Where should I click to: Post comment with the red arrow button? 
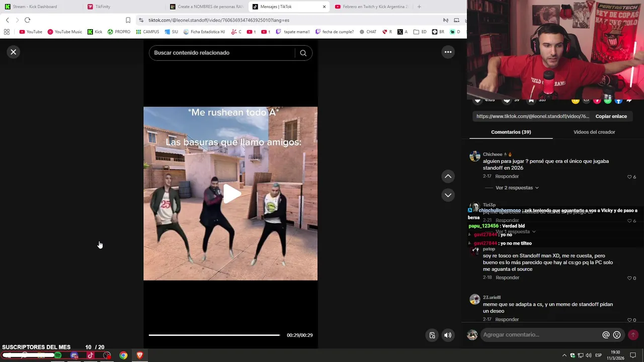tap(633, 335)
